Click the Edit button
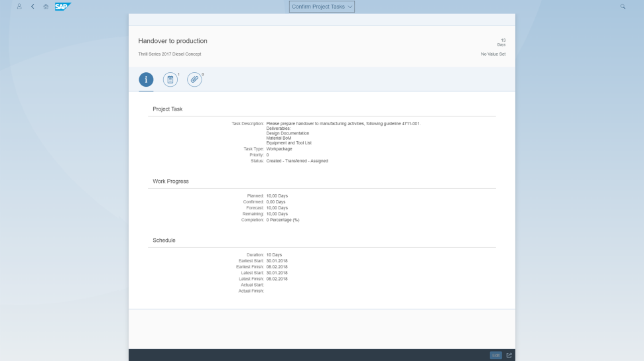The height and width of the screenshot is (361, 644). pyautogui.click(x=495, y=355)
